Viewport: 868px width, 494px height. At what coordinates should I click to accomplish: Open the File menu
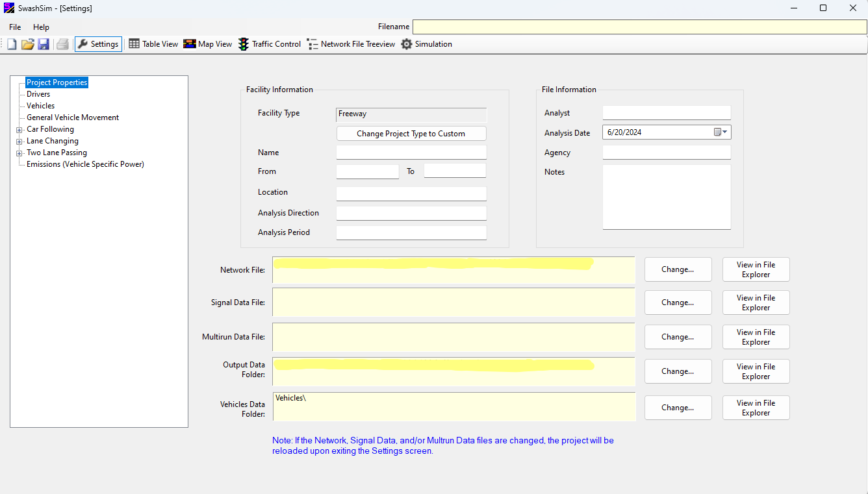15,27
